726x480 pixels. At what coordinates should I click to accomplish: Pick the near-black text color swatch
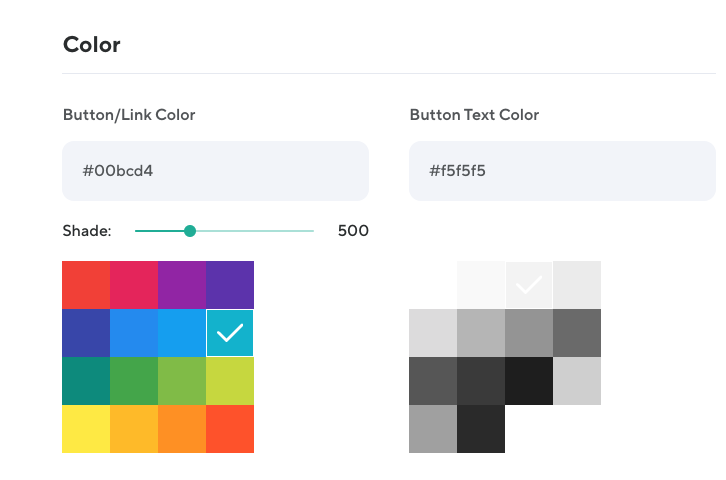[x=529, y=381]
